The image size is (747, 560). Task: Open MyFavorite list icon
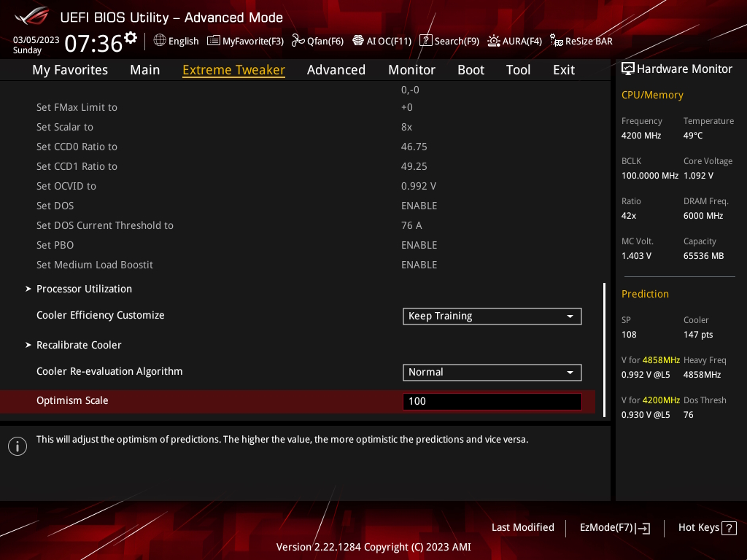(x=214, y=41)
